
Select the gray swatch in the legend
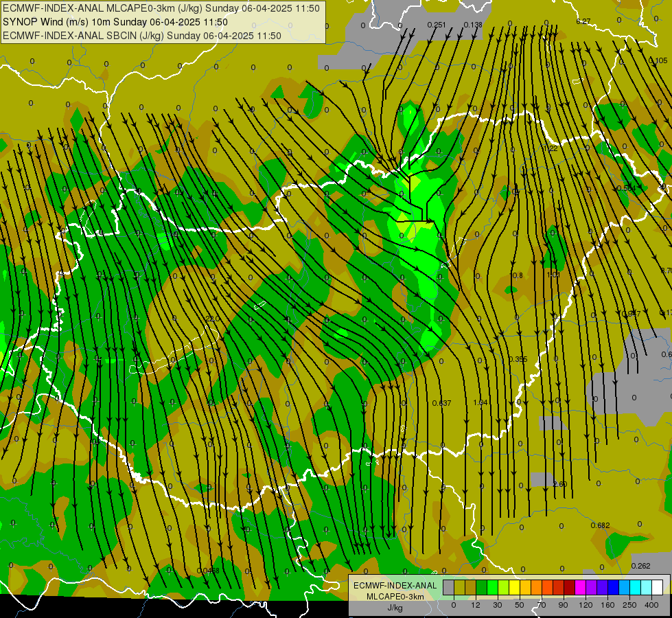pyautogui.click(x=449, y=587)
